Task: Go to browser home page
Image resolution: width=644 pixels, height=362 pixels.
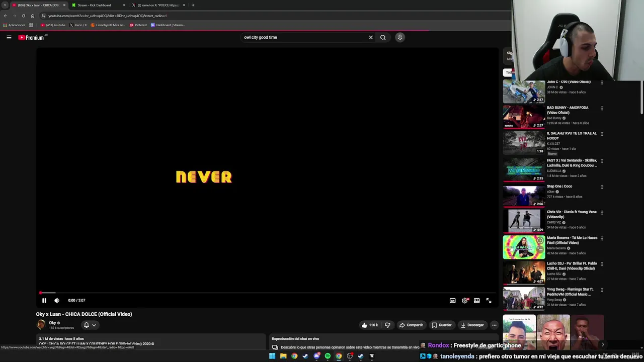Action: coord(33,16)
